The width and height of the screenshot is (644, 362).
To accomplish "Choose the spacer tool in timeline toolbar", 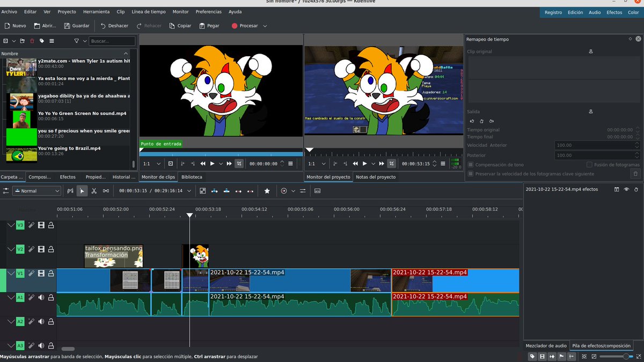I will tap(106, 190).
